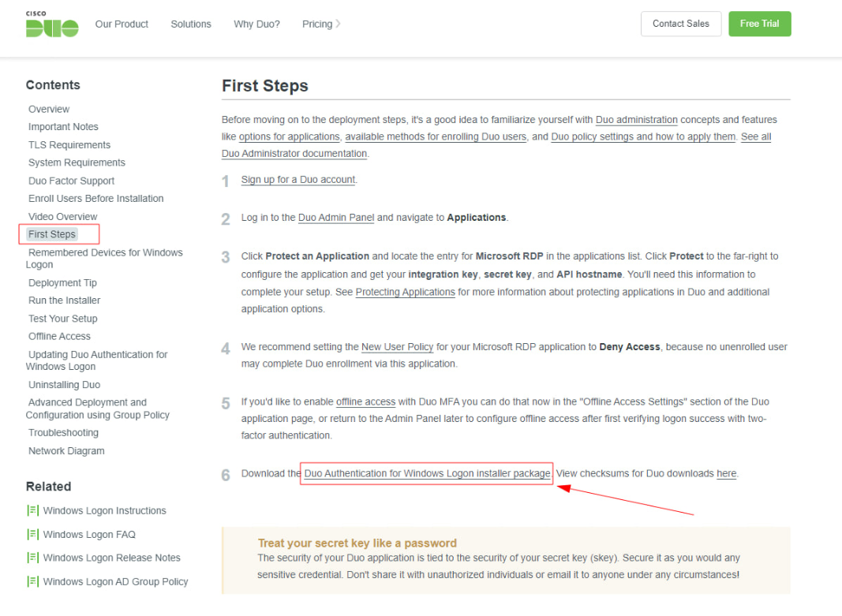This screenshot has height=616, width=842.
Task: Open document icon beside Windows Logon Instructions
Action: (x=33, y=510)
